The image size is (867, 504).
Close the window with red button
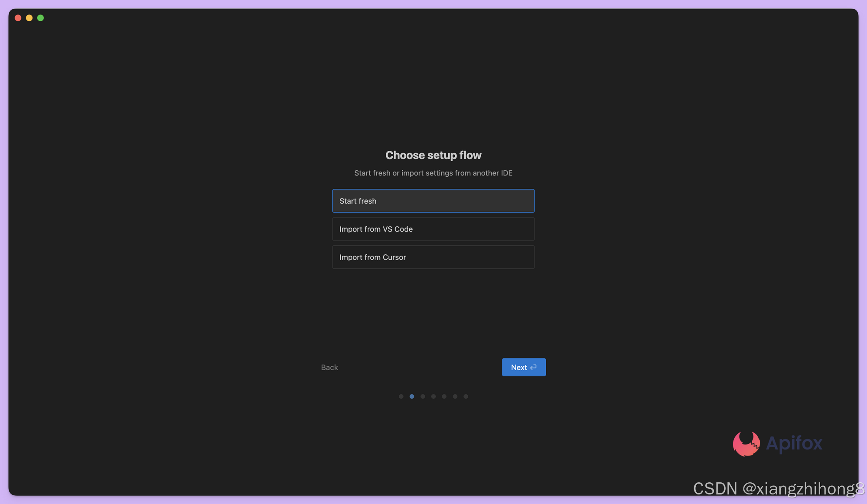click(18, 18)
